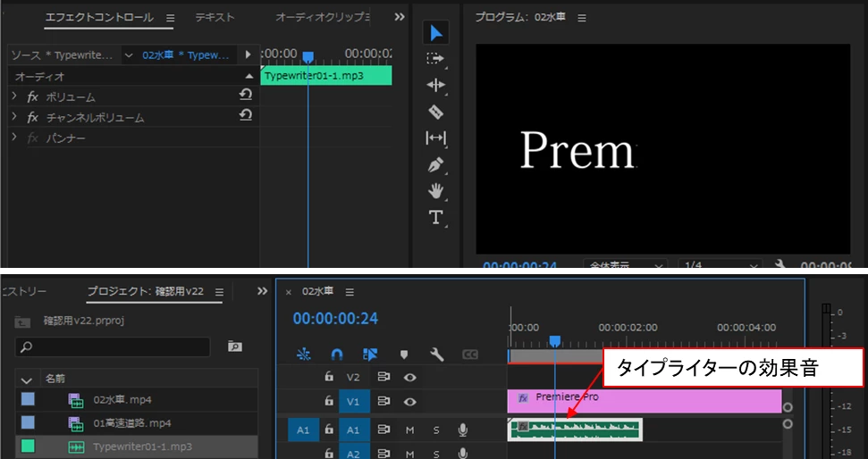Select the Track Select Forward tool
The height and width of the screenshot is (459, 868).
click(x=435, y=59)
